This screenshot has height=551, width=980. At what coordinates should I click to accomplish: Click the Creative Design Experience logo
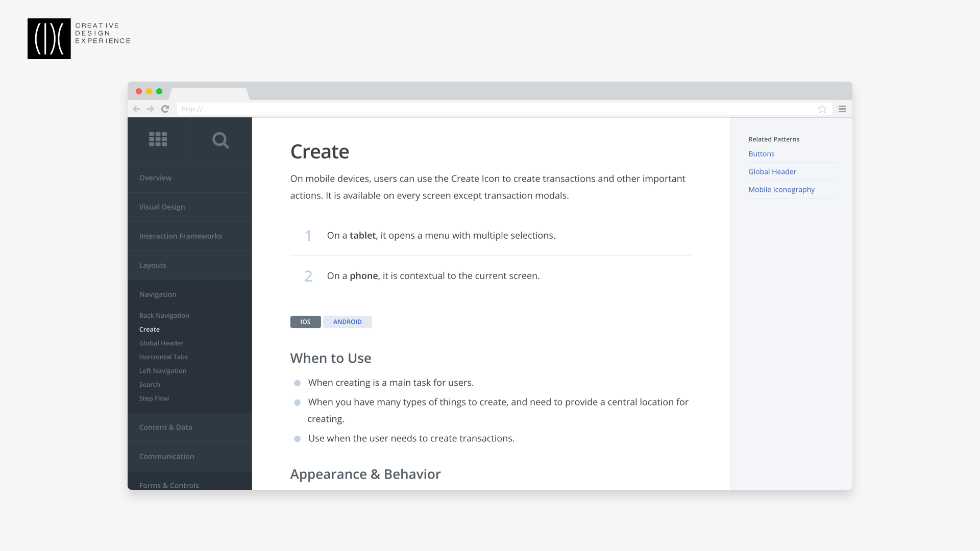click(79, 39)
